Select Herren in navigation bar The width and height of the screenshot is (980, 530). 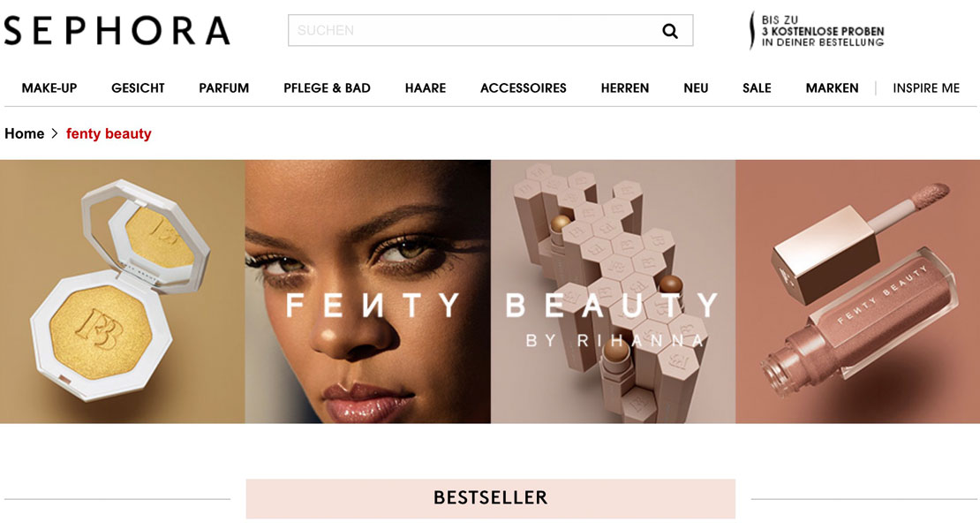point(625,88)
